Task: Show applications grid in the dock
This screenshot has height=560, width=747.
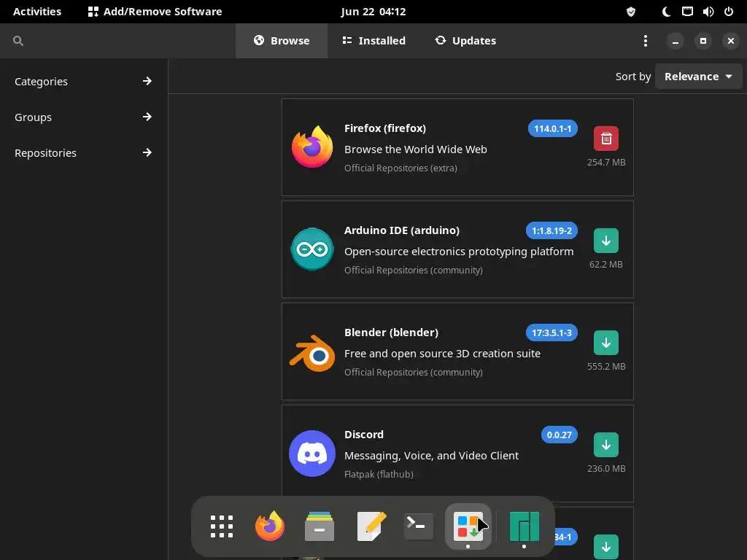Action: coord(222,526)
